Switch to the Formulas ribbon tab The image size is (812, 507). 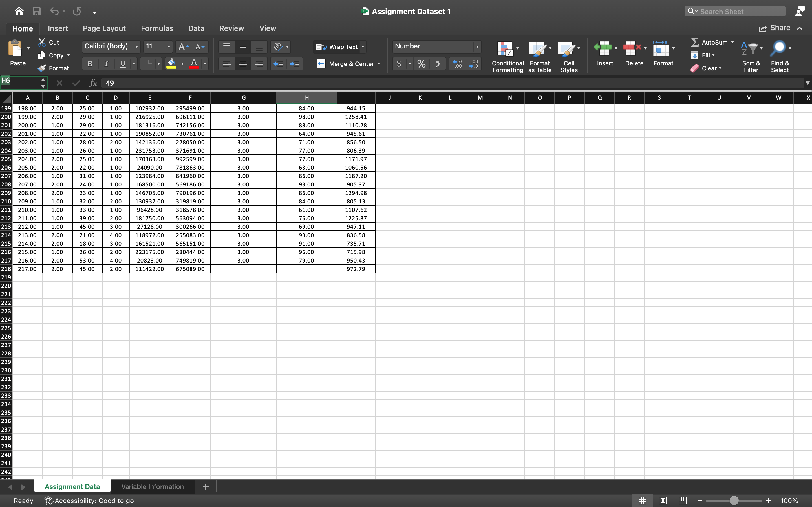(157, 28)
